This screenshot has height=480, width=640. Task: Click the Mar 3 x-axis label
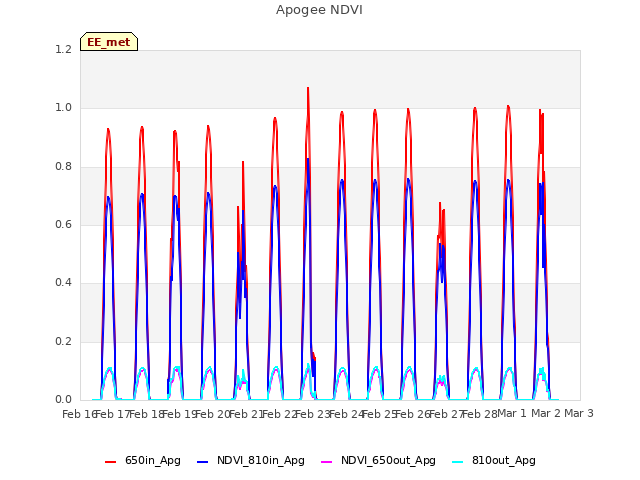click(579, 413)
